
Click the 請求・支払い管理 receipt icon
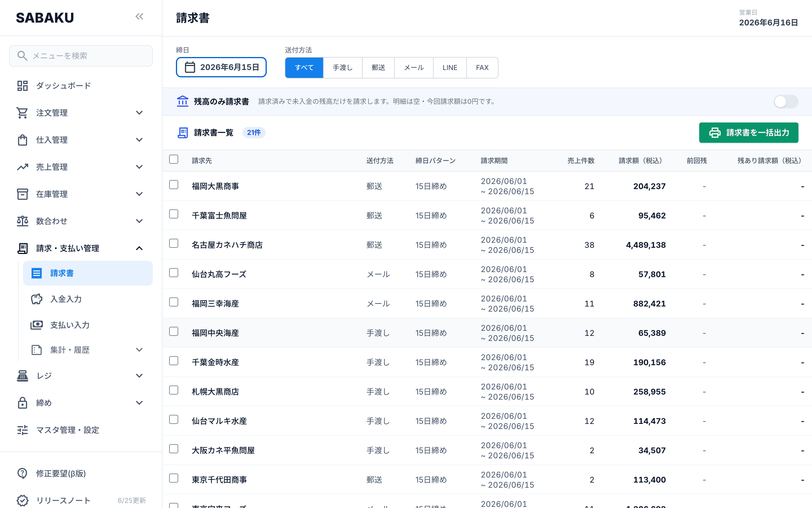coord(23,248)
